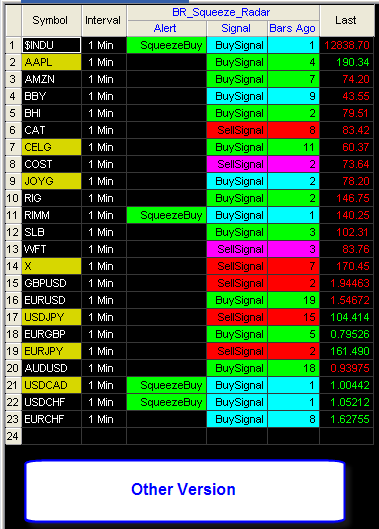Select the Last price column header

[347, 20]
